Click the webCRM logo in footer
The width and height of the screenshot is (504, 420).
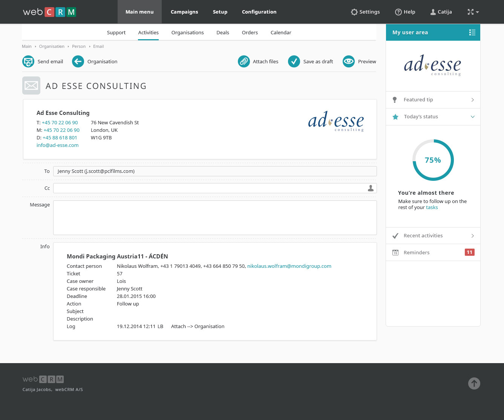tap(43, 379)
